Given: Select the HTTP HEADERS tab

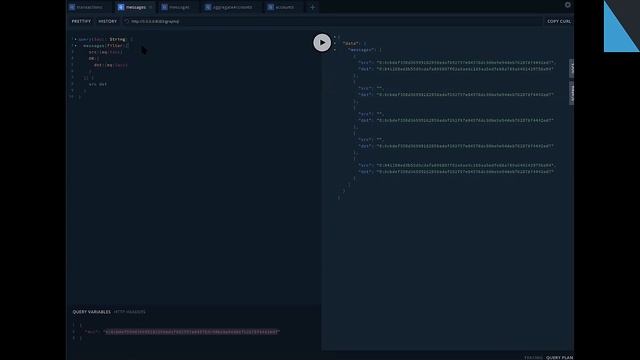Looking at the screenshot, I should (x=129, y=312).
